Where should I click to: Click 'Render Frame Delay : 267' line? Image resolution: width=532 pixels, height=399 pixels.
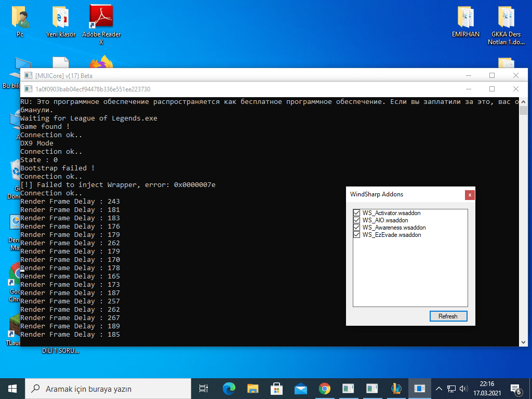(x=70, y=318)
